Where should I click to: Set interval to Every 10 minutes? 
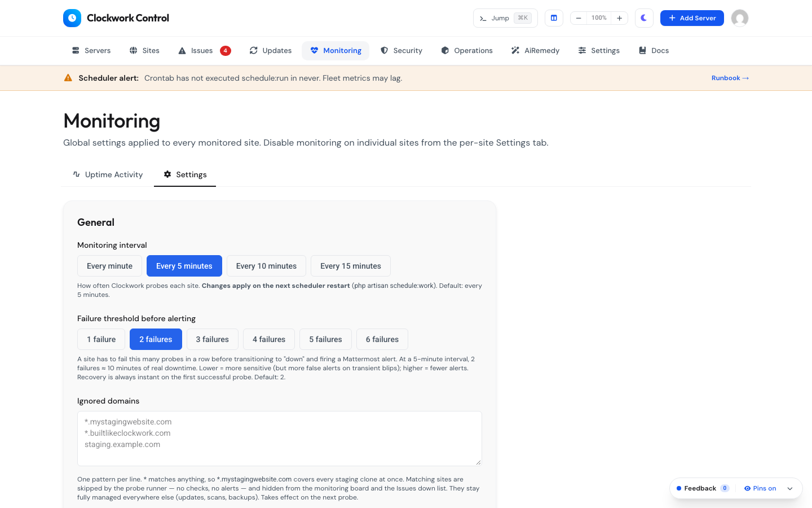coord(266,266)
